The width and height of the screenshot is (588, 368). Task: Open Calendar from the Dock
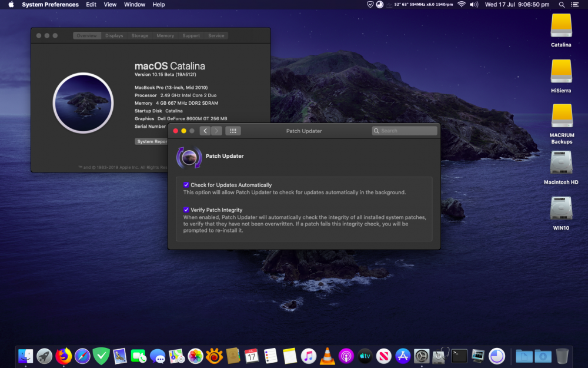[x=252, y=356]
